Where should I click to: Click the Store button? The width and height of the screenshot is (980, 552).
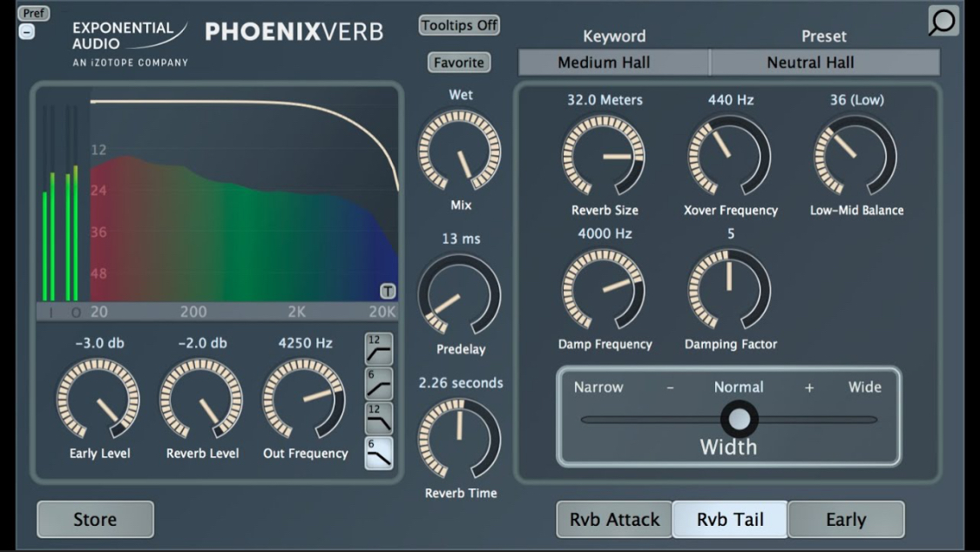[95, 520]
